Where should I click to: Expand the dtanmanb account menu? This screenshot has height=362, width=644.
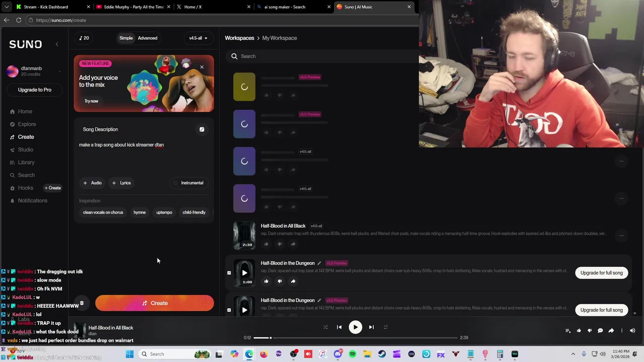point(34,71)
